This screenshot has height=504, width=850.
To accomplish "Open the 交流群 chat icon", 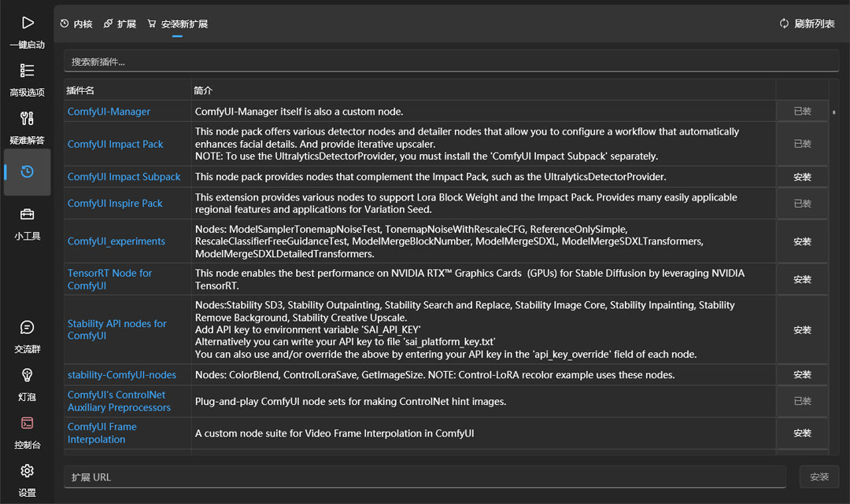I will [x=28, y=328].
